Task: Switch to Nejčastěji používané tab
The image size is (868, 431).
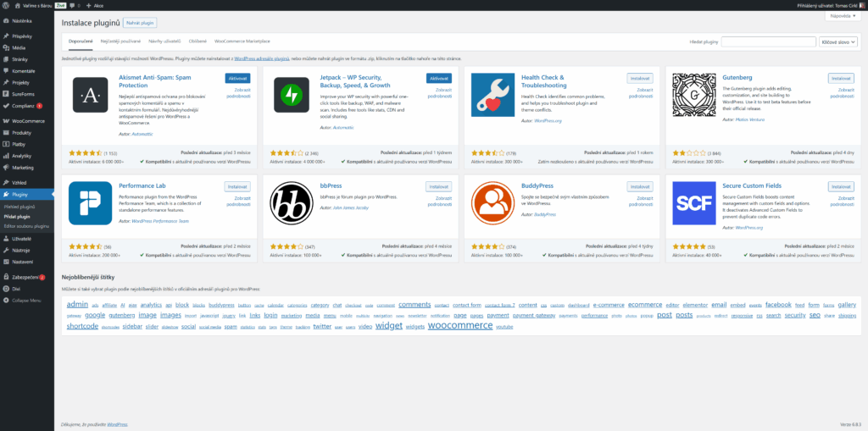Action: pyautogui.click(x=120, y=41)
